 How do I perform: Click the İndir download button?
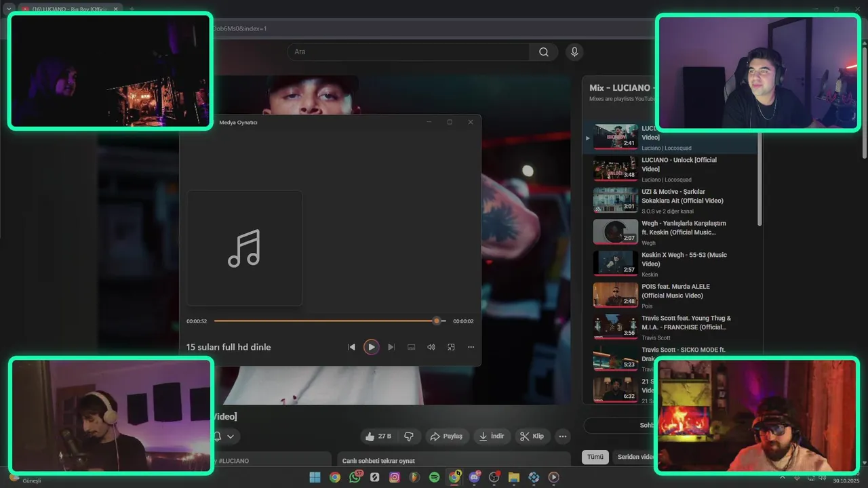click(492, 436)
